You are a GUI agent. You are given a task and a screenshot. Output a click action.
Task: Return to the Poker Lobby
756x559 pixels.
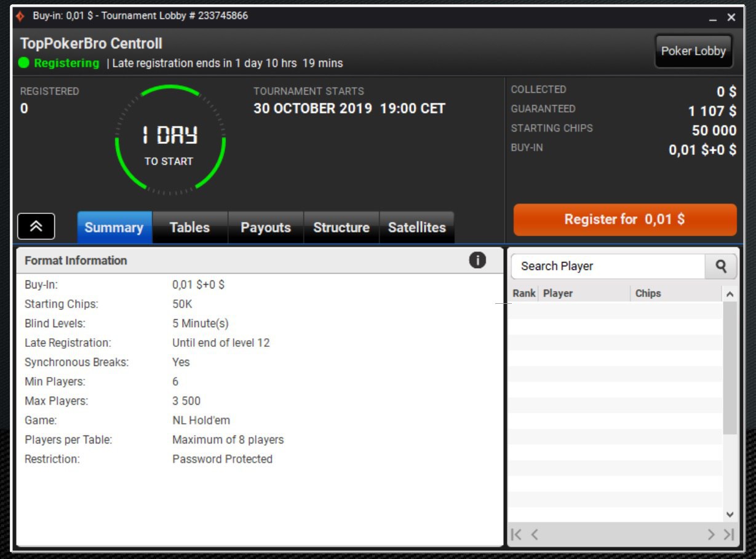point(693,52)
